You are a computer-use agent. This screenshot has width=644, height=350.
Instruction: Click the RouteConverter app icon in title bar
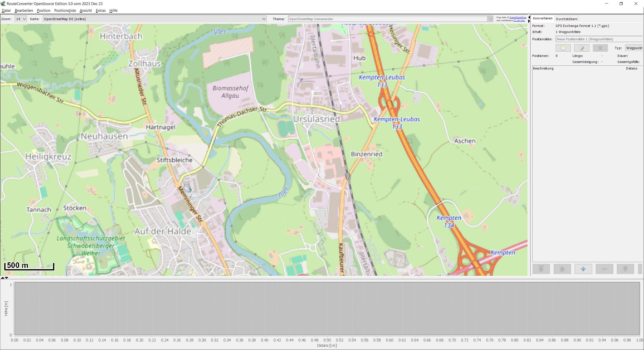(x=3, y=4)
